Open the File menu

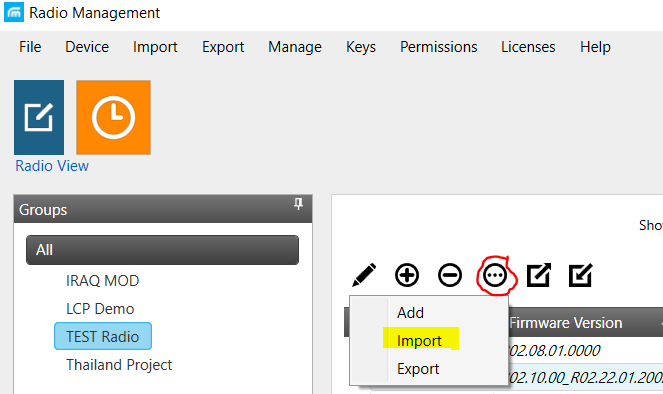[30, 47]
